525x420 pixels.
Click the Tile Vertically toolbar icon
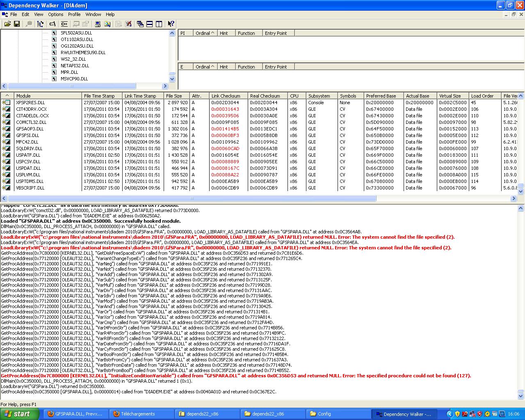point(159,24)
